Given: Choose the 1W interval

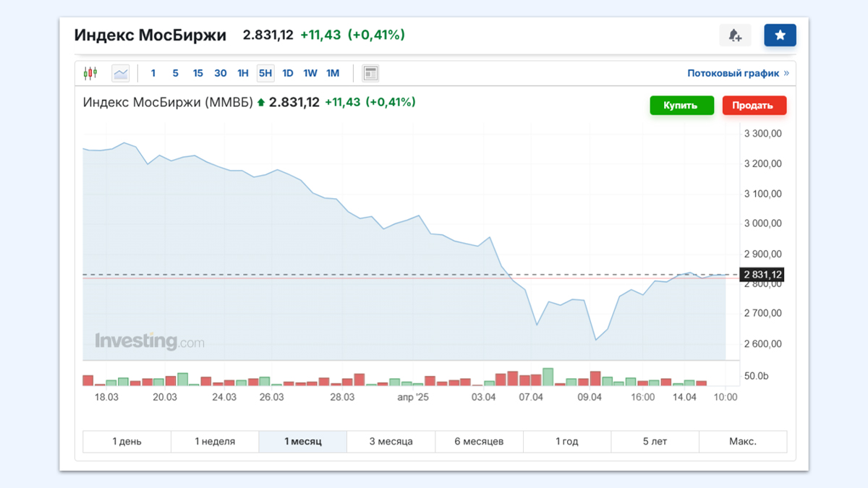Looking at the screenshot, I should click(310, 73).
